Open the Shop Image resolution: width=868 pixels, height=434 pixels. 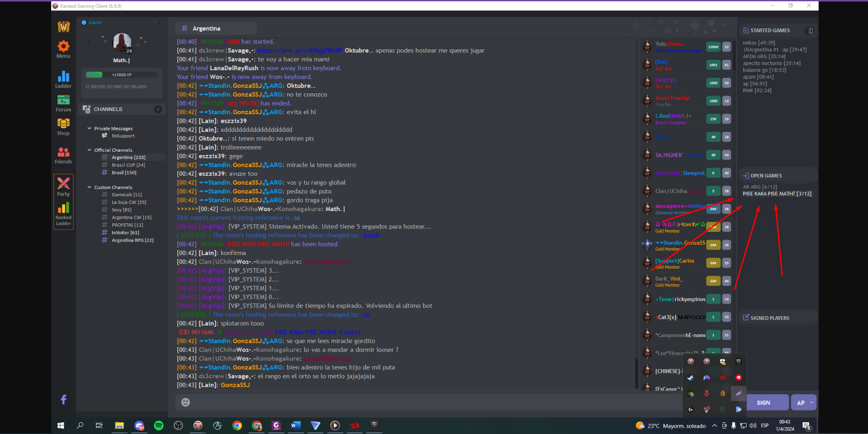[x=63, y=127]
